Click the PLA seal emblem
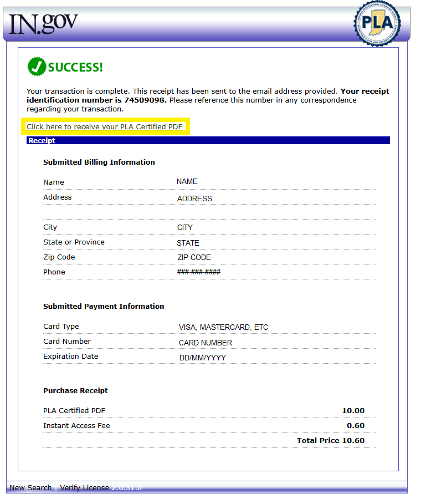The width and height of the screenshot is (421, 504). tap(377, 23)
